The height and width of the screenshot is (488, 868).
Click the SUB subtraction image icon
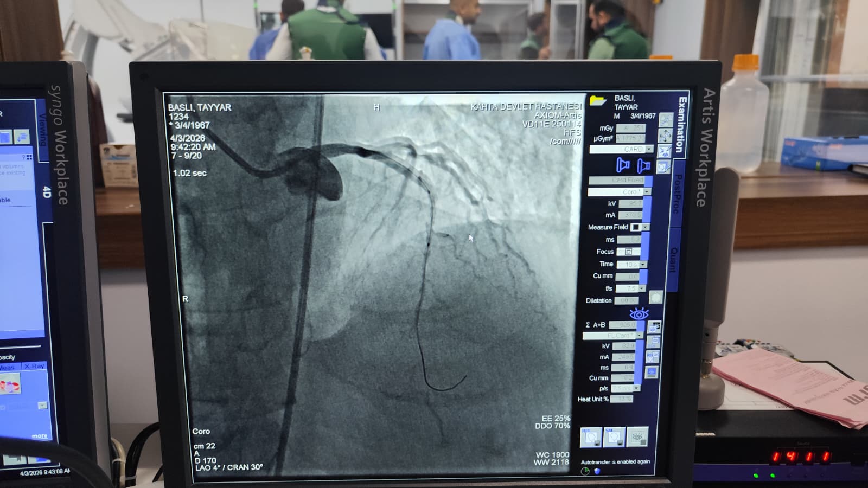[x=614, y=437]
